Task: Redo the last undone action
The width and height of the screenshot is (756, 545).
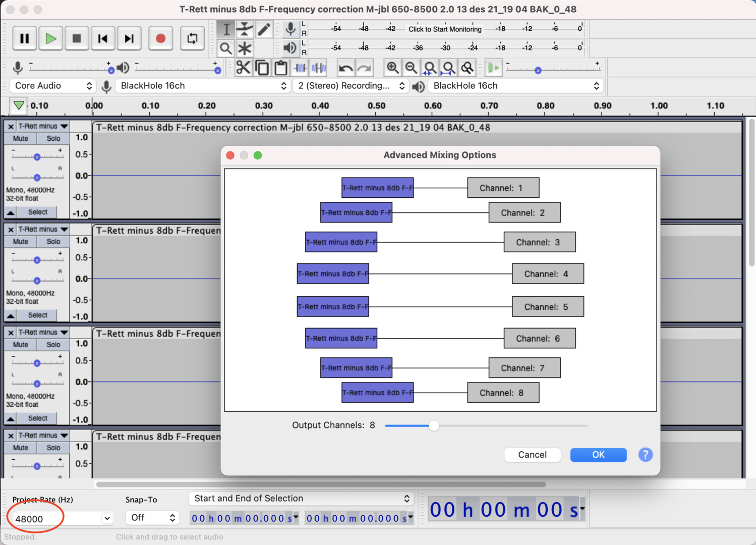Action: point(364,68)
